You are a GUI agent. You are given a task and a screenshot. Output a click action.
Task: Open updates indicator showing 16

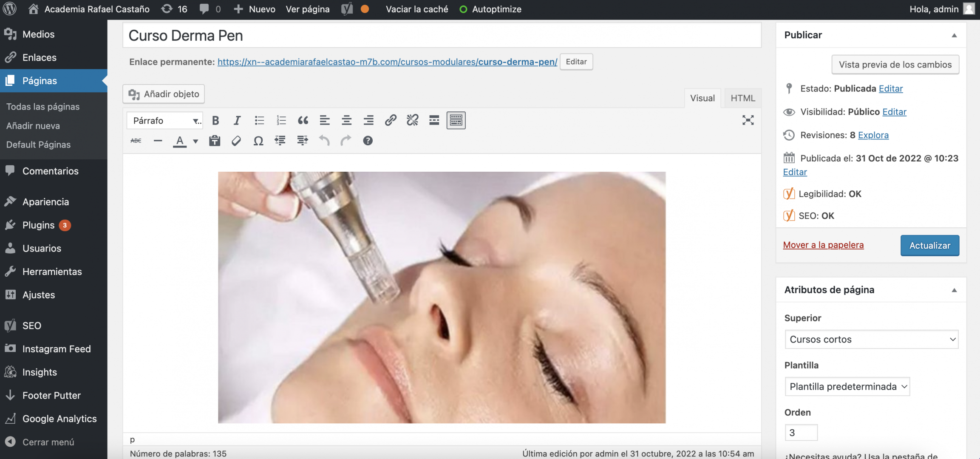(x=174, y=9)
